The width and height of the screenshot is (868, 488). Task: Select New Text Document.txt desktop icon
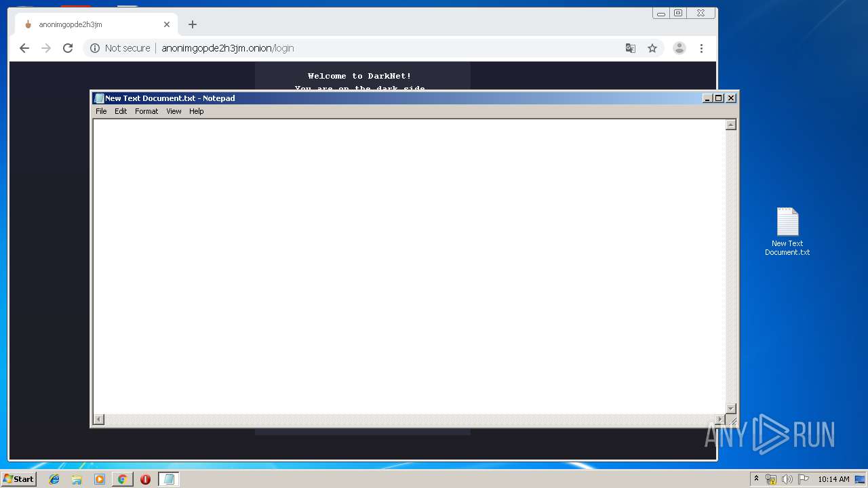click(x=787, y=232)
